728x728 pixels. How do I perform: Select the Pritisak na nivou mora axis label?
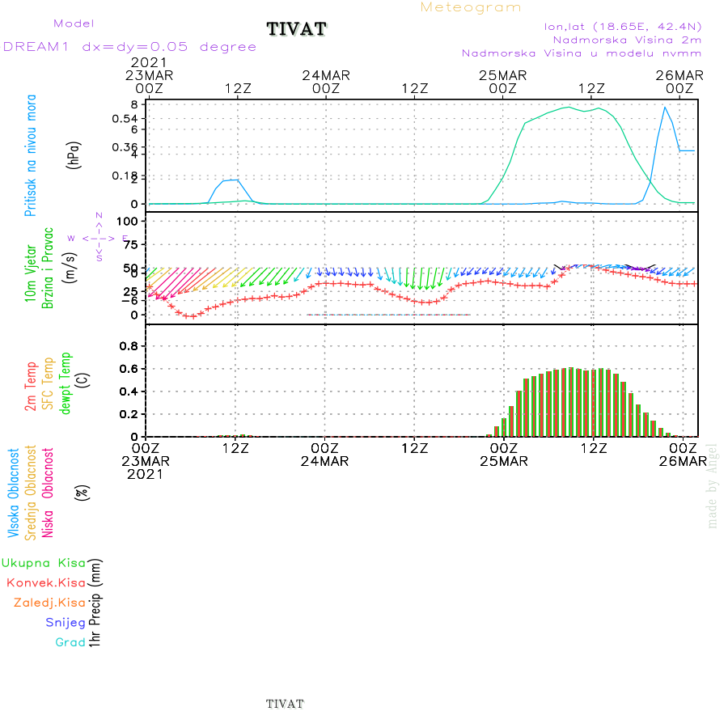point(31,155)
